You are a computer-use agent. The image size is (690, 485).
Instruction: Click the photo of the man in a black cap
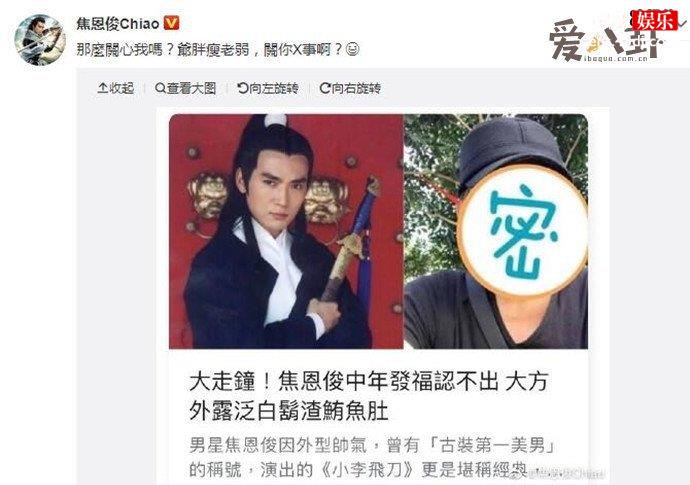point(496,231)
